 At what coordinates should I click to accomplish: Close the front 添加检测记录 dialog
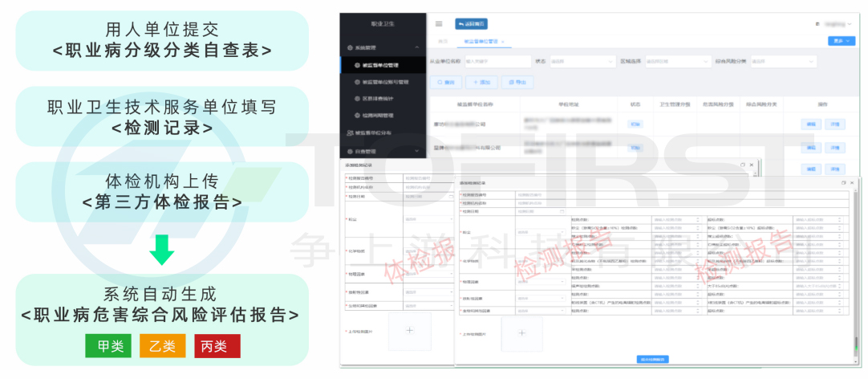(x=852, y=182)
